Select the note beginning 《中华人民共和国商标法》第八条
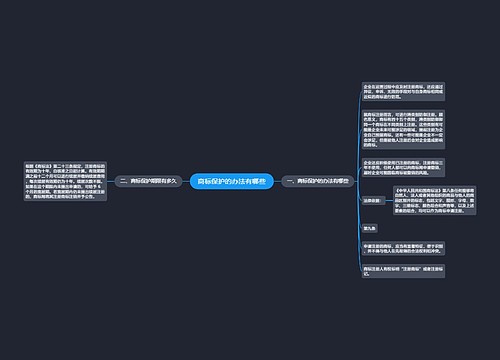The height and width of the screenshot is (360, 500). (435, 201)
